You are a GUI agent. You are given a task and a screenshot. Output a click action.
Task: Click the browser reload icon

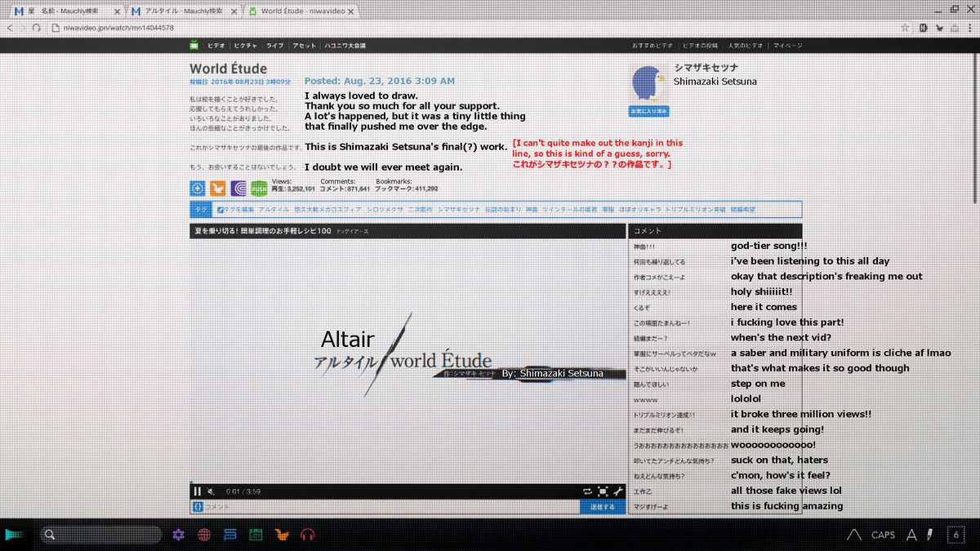(x=36, y=27)
